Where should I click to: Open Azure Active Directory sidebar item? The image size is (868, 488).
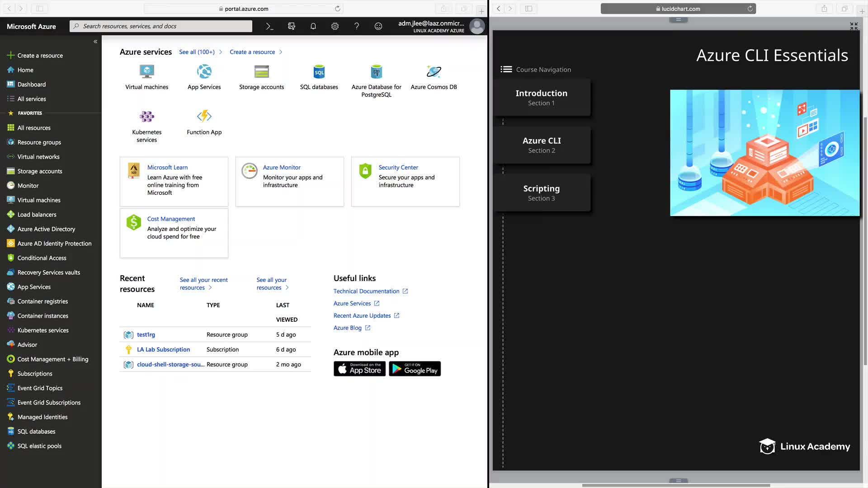tap(46, 229)
